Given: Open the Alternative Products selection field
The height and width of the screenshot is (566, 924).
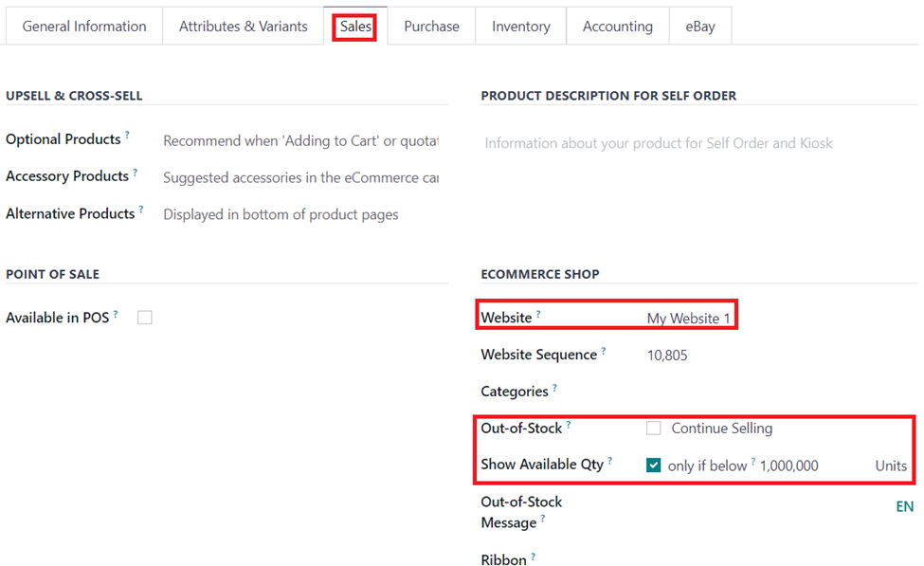Looking at the screenshot, I should click(x=300, y=214).
